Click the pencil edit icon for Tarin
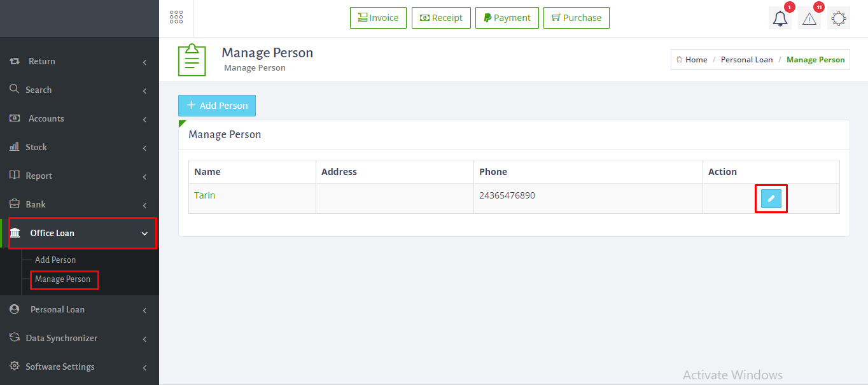Image resolution: width=868 pixels, height=385 pixels. pyautogui.click(x=771, y=199)
